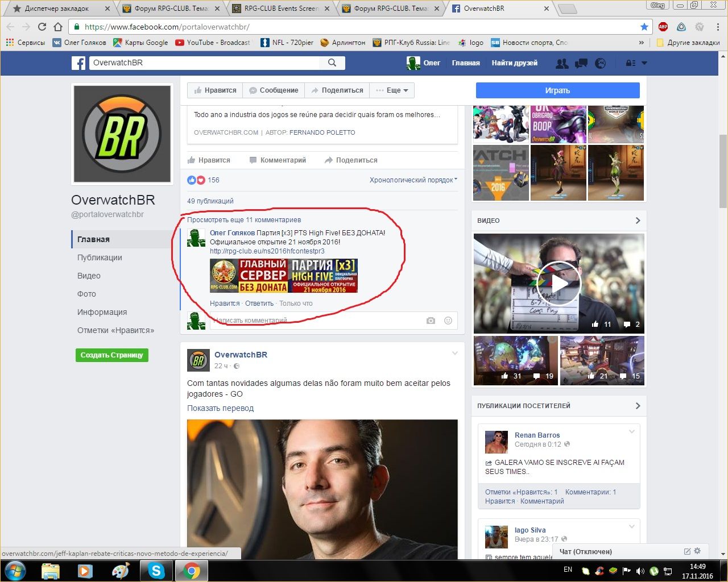Image resolution: width=728 pixels, height=582 pixels.
Task: Open Skype from taskbar
Action: tap(156, 571)
